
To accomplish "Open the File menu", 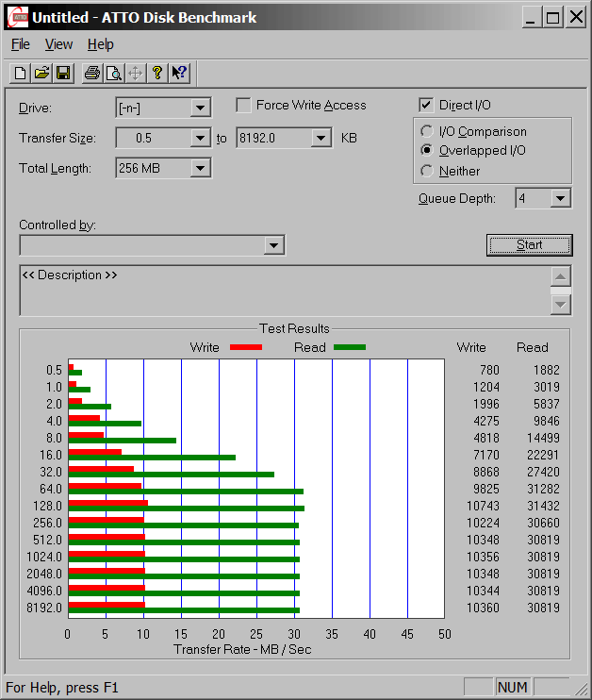I will (21, 44).
